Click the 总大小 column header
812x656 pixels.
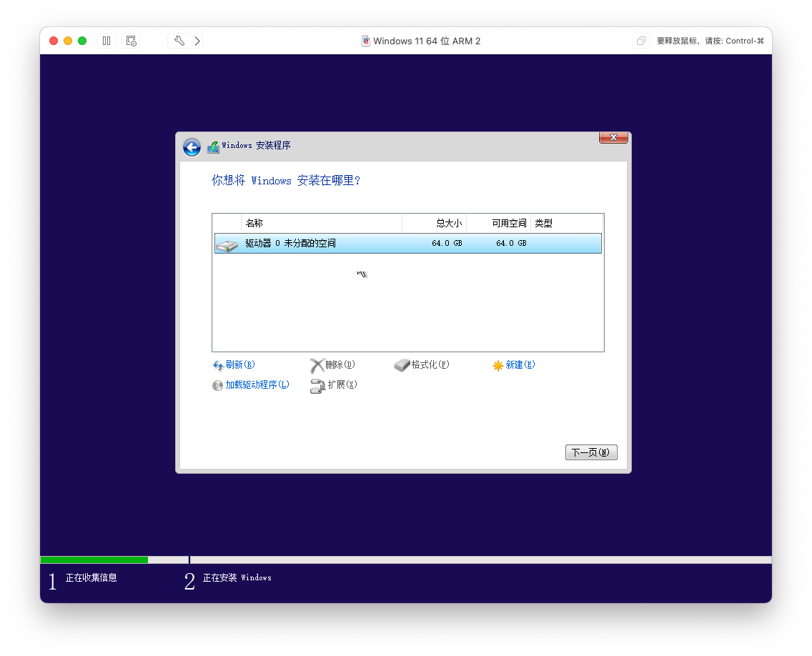435,223
